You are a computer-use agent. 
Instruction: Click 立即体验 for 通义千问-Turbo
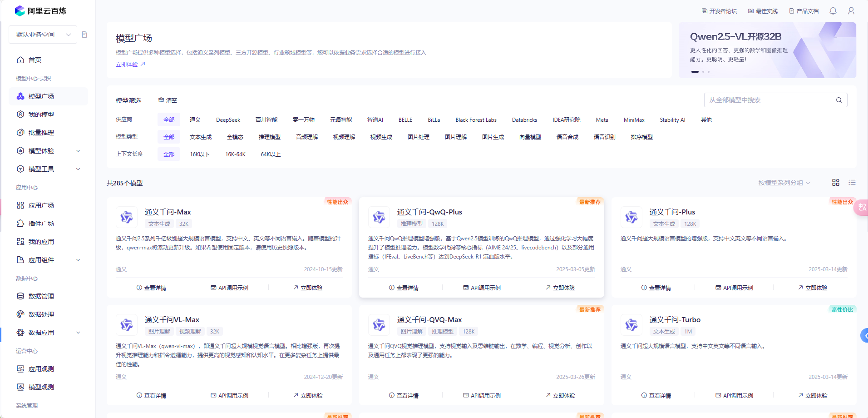(x=813, y=395)
